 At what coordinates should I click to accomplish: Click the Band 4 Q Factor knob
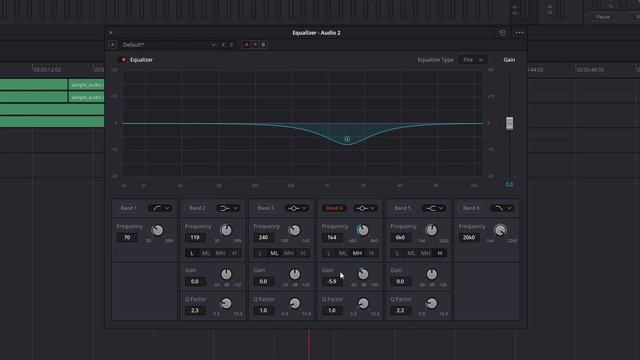point(363,303)
